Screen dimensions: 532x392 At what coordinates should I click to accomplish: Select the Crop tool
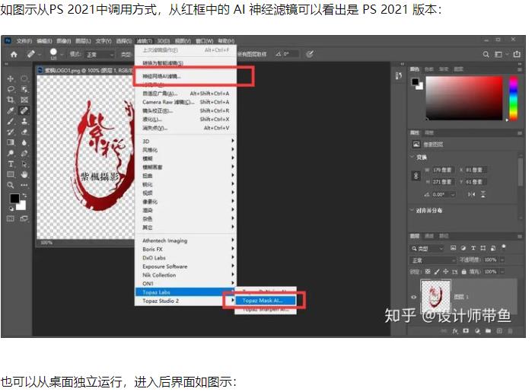[x=11, y=100]
